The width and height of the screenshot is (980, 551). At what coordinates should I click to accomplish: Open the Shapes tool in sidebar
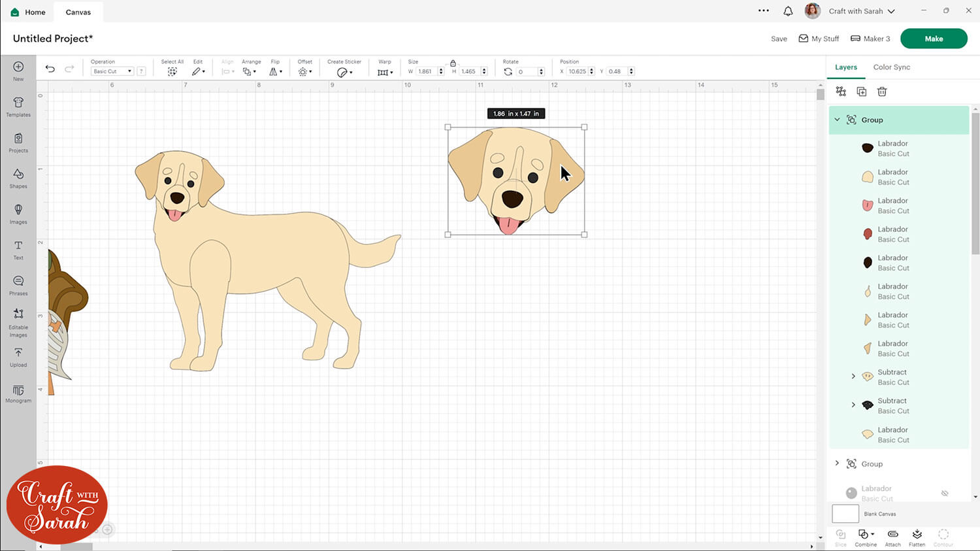pyautogui.click(x=18, y=177)
